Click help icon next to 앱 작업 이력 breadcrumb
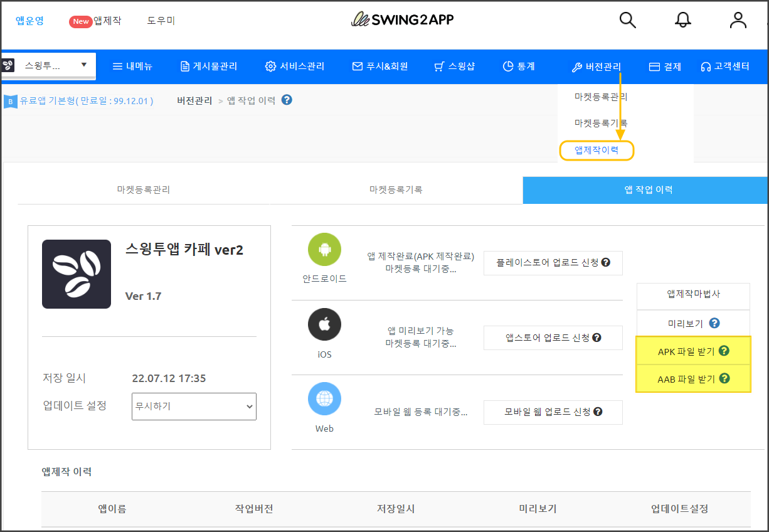This screenshot has height=532, width=769. pos(287,100)
